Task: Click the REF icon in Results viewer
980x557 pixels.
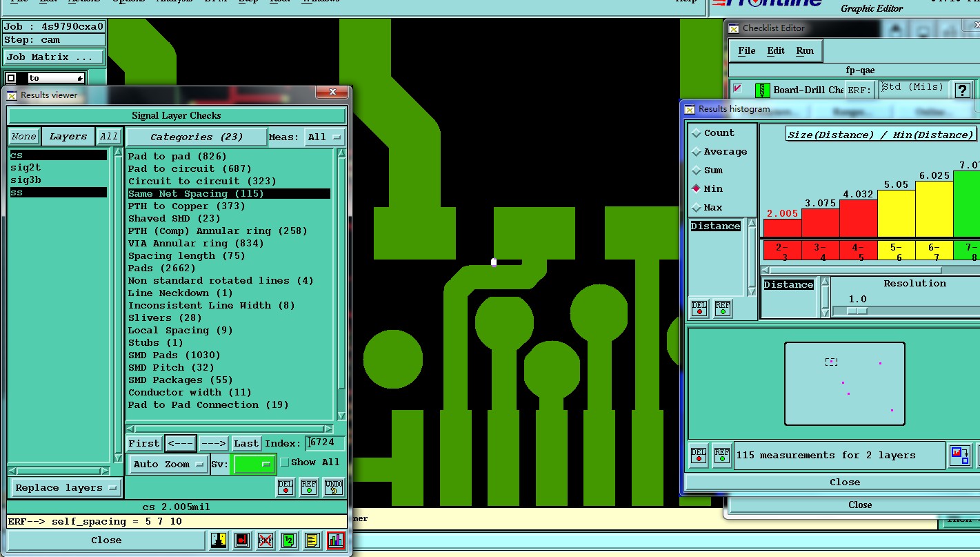Action: (309, 487)
